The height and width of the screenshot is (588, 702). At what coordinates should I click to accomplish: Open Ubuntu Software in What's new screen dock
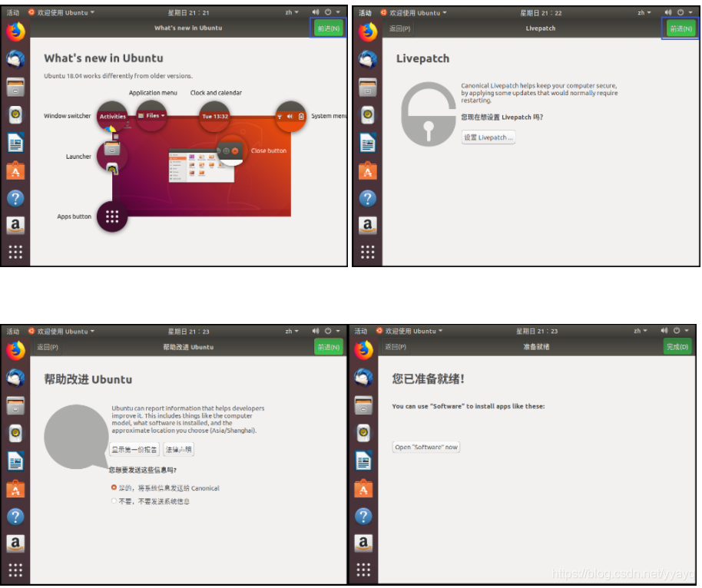(x=15, y=170)
